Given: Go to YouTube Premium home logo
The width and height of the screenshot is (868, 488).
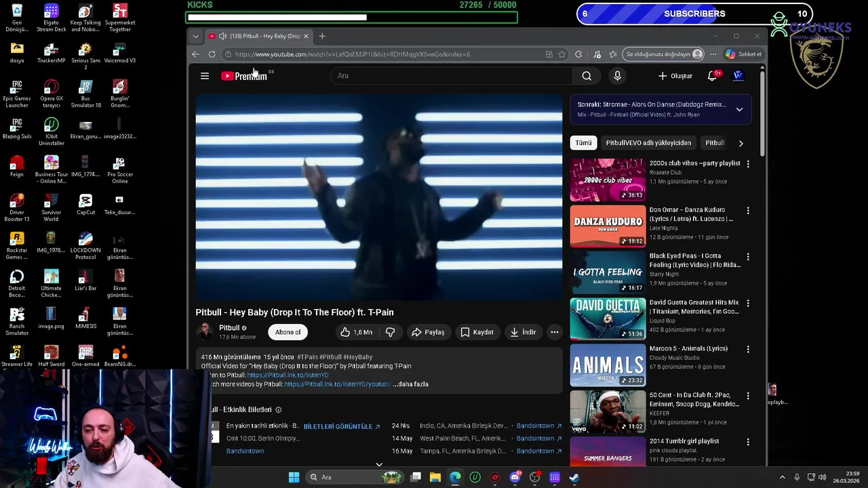Looking at the screenshot, I should tap(244, 76).
